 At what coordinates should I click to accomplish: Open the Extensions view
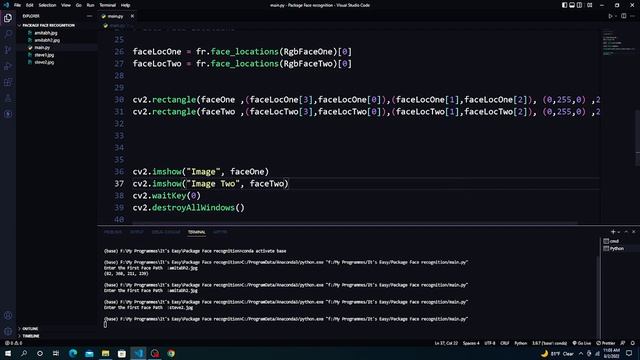(x=8, y=82)
